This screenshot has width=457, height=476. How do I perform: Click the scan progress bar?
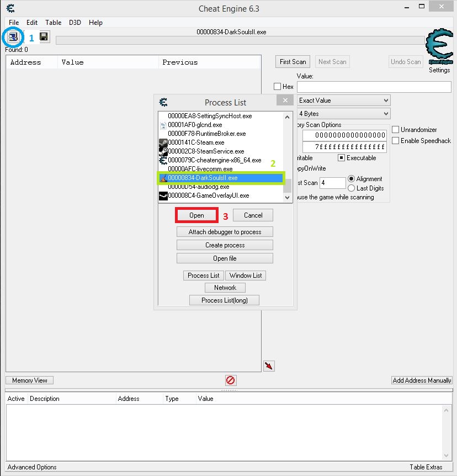240,40
